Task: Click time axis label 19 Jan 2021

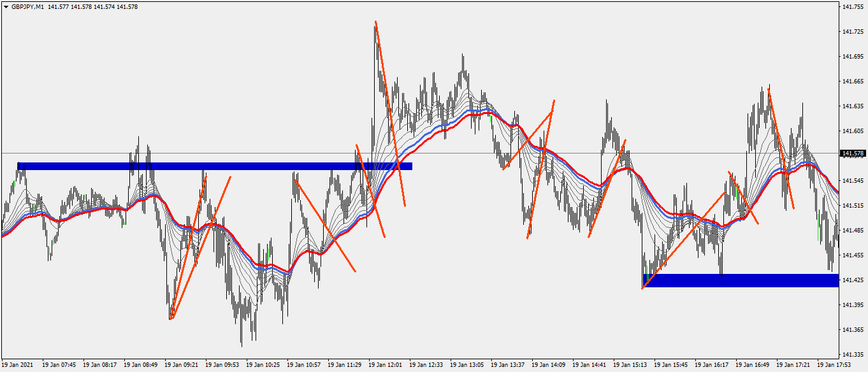Action: (x=17, y=365)
